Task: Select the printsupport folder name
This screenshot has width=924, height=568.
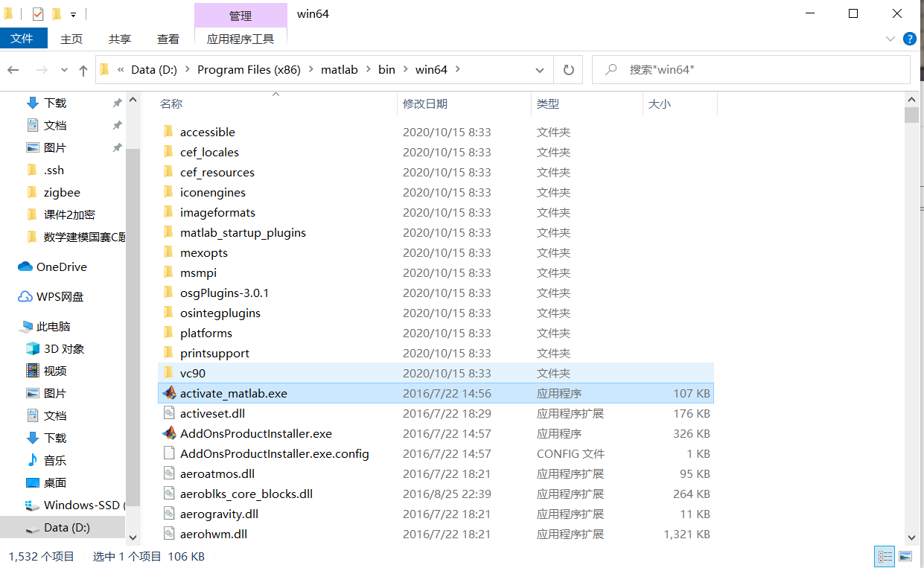Action: [x=214, y=353]
